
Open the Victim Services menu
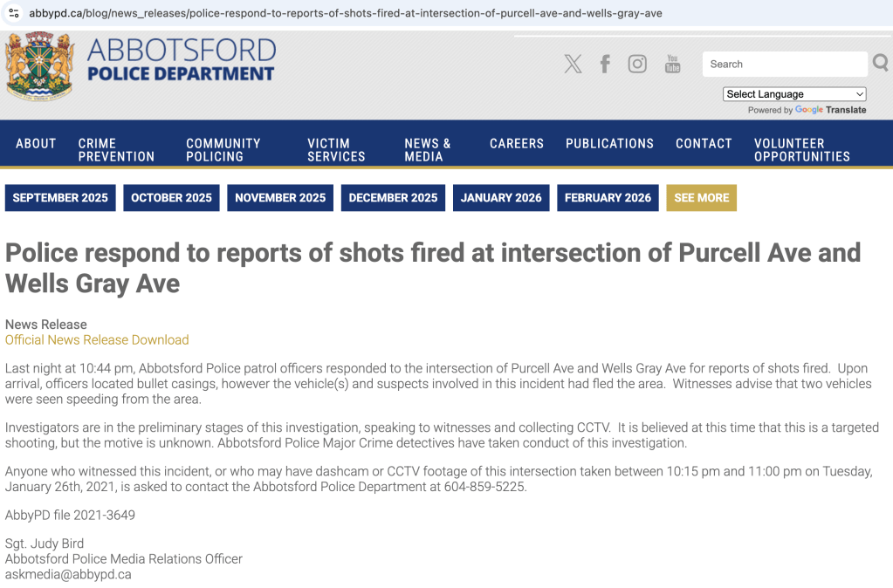pos(336,150)
